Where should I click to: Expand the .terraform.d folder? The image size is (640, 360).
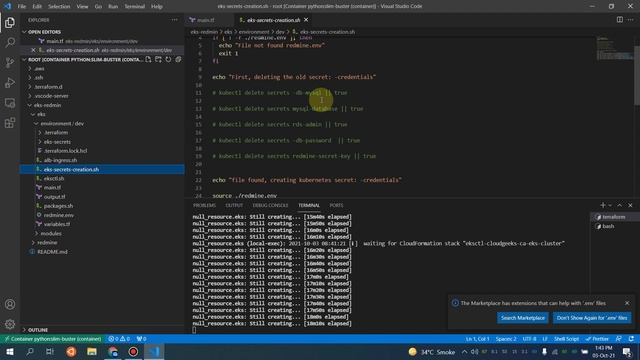(x=48, y=87)
